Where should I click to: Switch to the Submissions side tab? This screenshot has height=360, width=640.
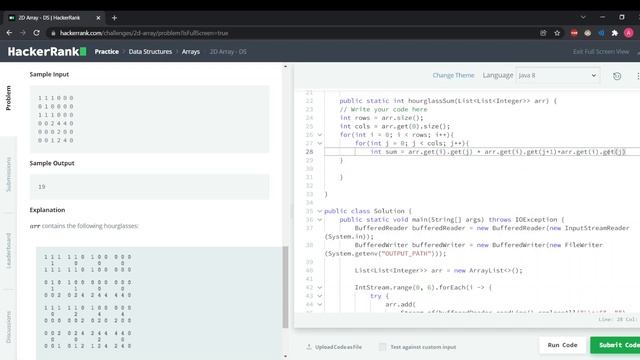point(9,174)
